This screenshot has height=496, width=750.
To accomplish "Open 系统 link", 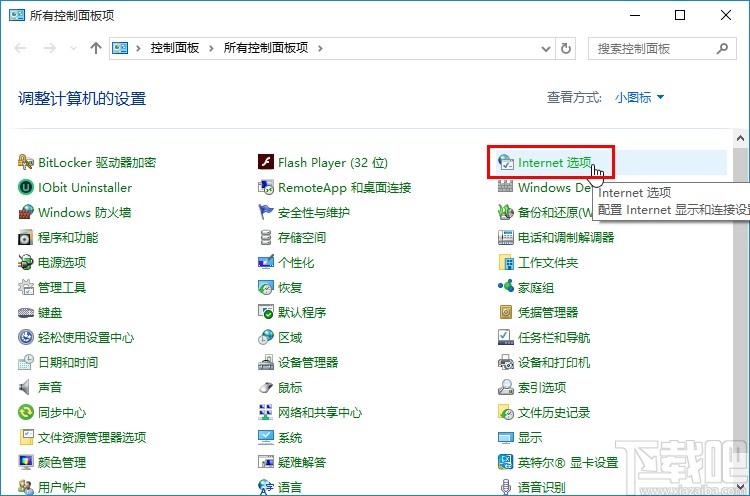I will (290, 437).
